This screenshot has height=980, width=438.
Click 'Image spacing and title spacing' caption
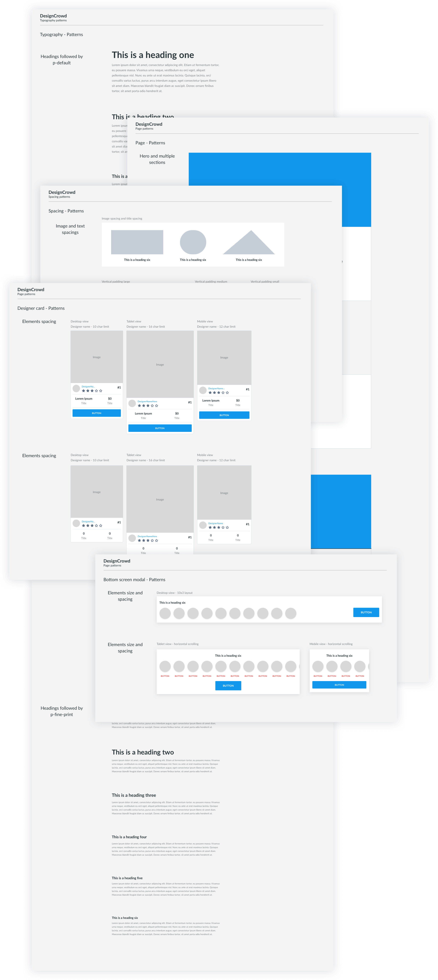click(x=122, y=219)
